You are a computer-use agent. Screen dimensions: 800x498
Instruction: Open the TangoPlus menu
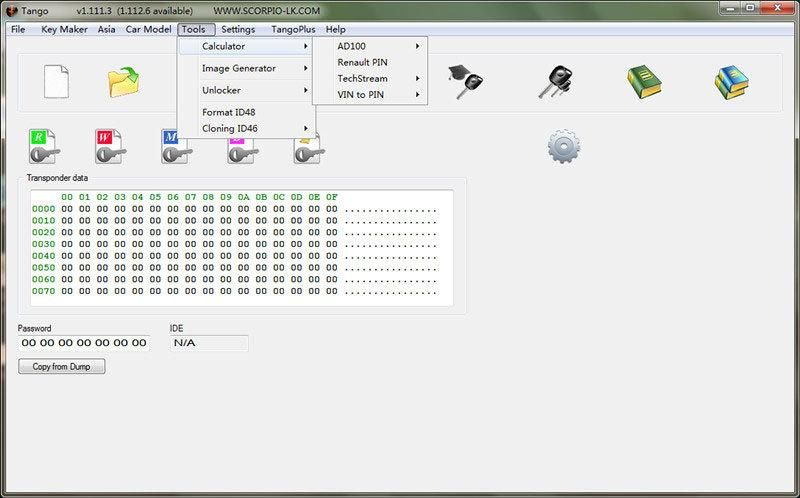(293, 30)
